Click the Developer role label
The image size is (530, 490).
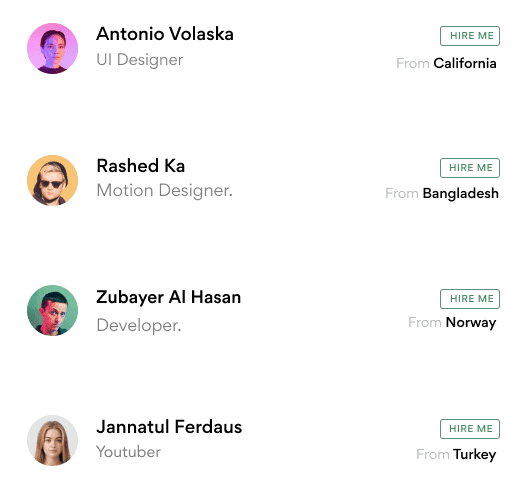click(139, 325)
